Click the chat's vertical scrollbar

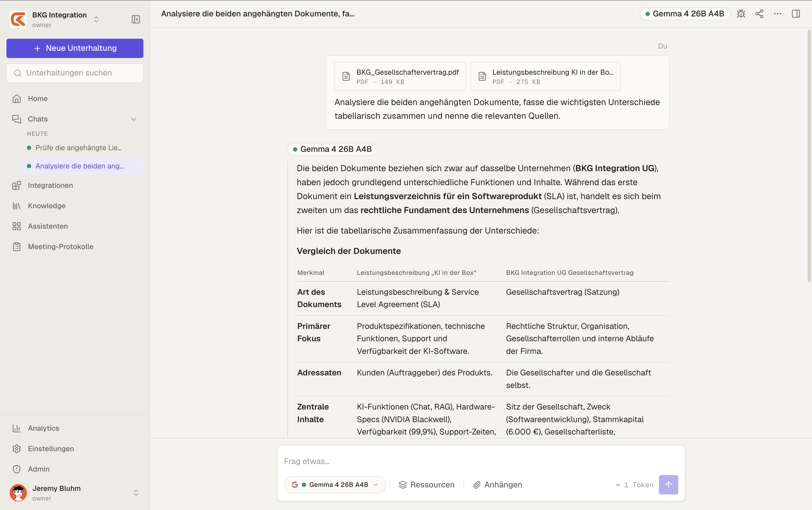pos(809,156)
